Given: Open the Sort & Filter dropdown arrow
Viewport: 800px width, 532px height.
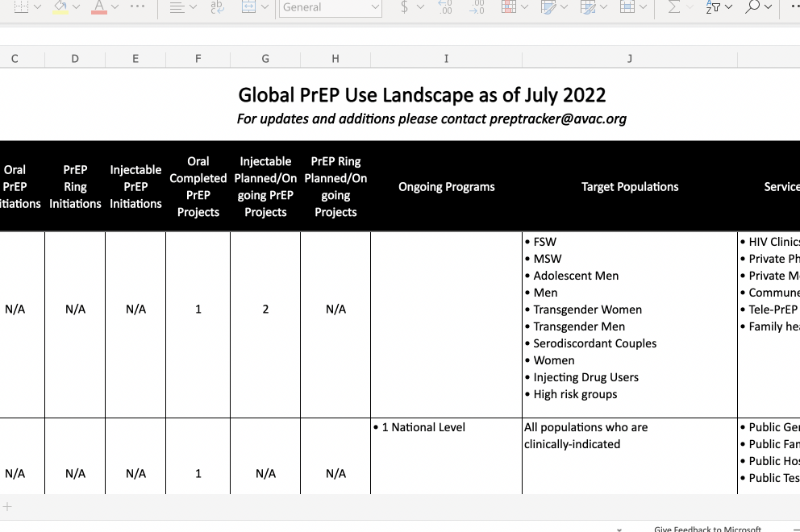Looking at the screenshot, I should [728, 6].
